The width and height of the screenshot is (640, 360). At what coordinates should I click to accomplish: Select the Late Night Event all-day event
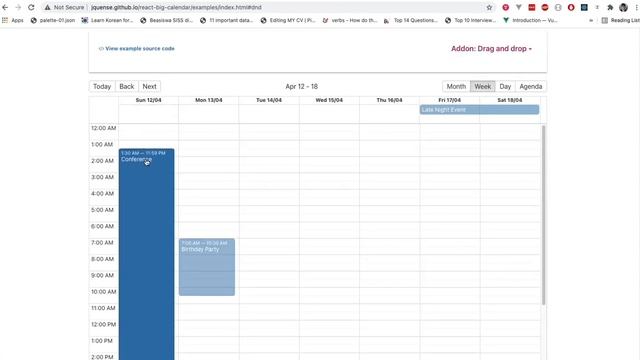480,109
